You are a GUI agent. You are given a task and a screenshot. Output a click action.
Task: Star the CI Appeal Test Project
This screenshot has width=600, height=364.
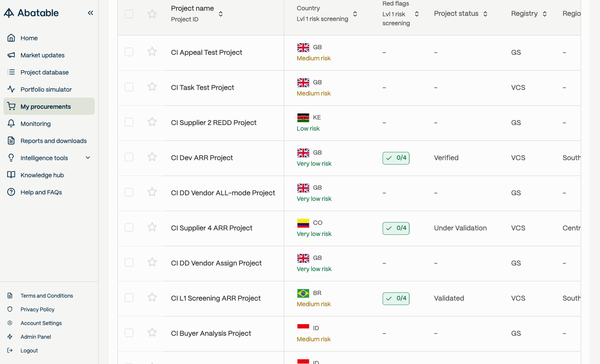coord(152,52)
